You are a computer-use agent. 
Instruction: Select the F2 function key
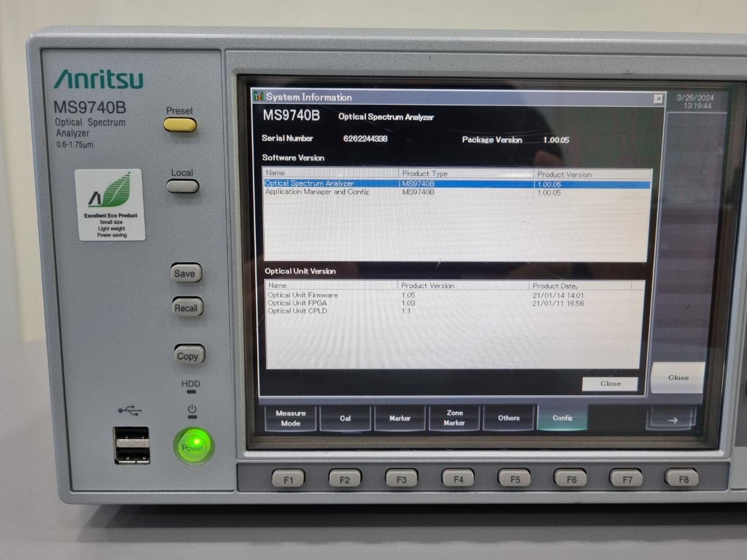(345, 479)
